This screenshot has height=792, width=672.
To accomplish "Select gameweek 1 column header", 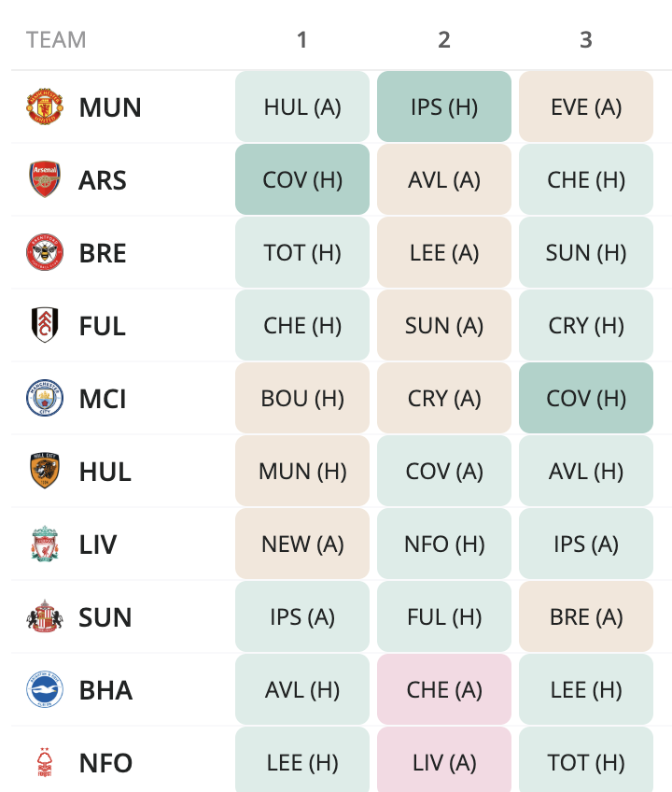I will coord(301,40).
